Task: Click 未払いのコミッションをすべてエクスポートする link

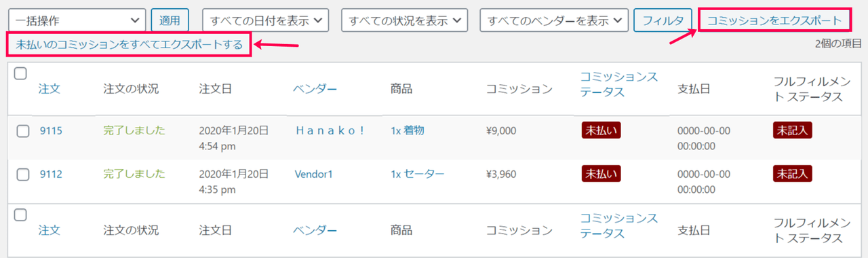Action: pos(129,45)
